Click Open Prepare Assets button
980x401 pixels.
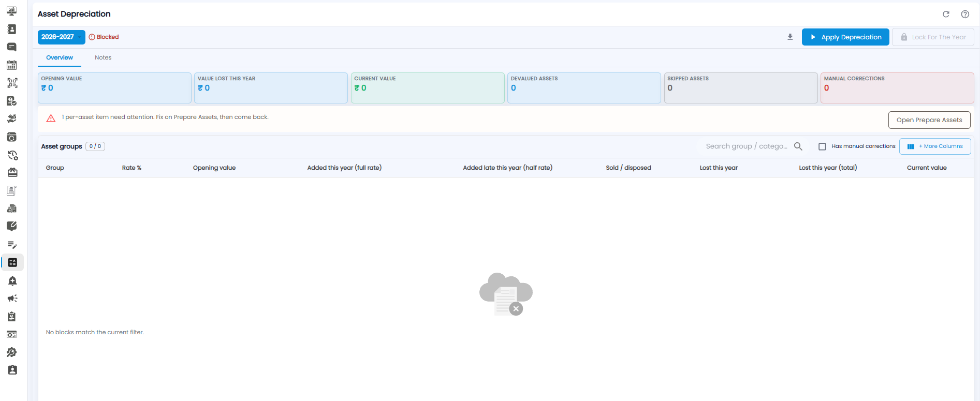929,120
